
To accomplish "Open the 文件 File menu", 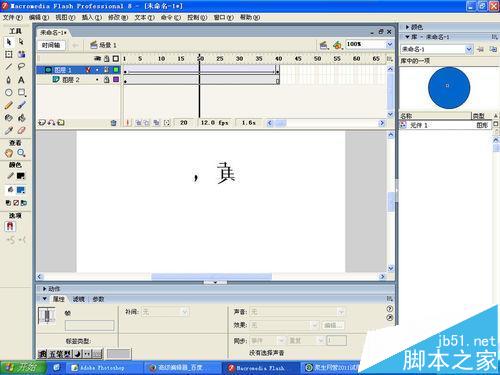I will tap(12, 17).
